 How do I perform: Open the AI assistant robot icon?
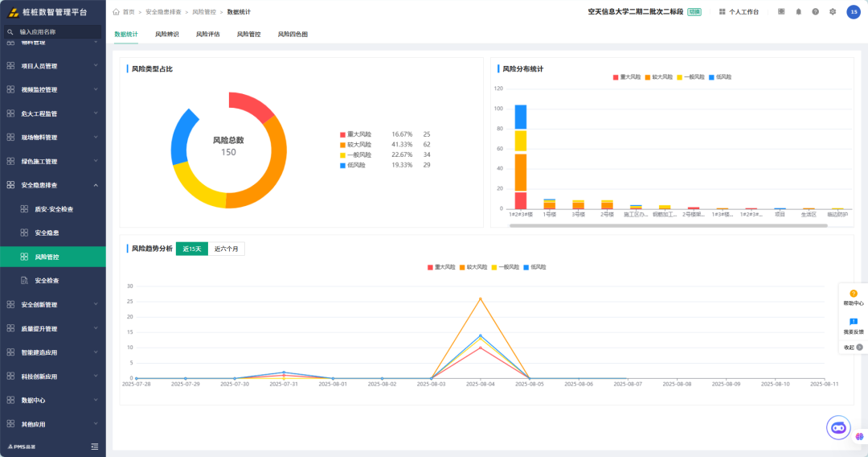(x=838, y=428)
